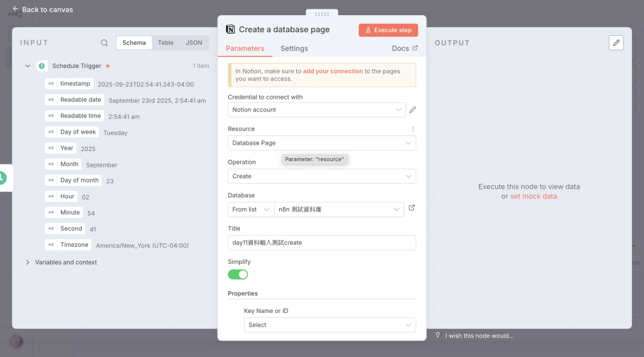
Task: Click the Hour field pill
Action: coord(61,196)
